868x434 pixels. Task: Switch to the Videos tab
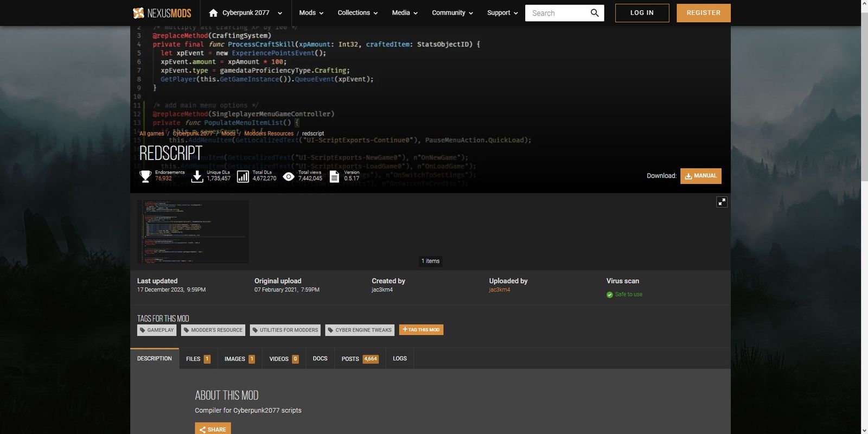284,359
